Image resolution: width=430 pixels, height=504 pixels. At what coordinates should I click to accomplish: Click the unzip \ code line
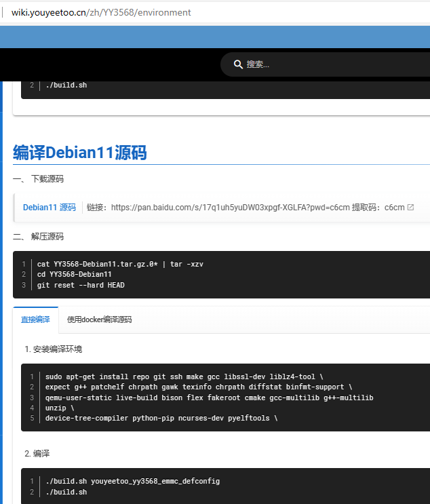(x=60, y=408)
